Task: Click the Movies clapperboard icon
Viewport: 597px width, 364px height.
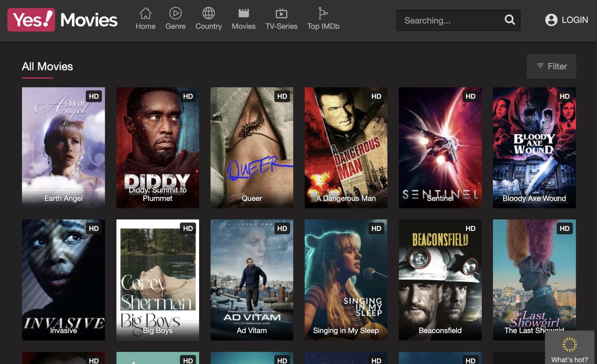Action: click(x=243, y=13)
